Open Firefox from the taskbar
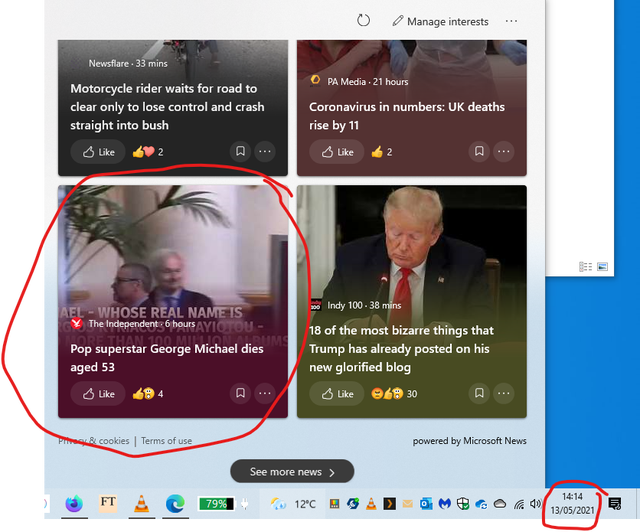Viewport: 640px width, 532px height. (74, 503)
